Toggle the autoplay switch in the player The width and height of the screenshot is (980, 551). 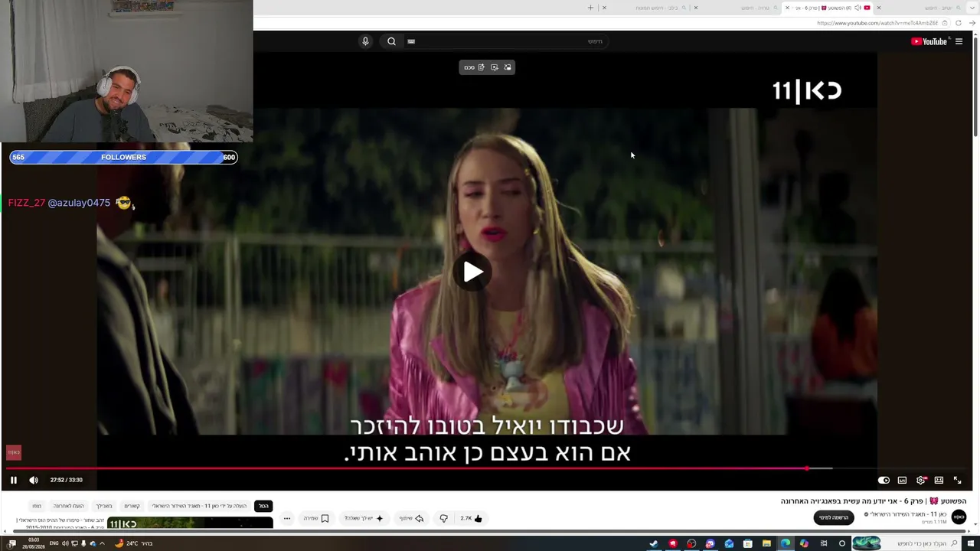(x=884, y=480)
